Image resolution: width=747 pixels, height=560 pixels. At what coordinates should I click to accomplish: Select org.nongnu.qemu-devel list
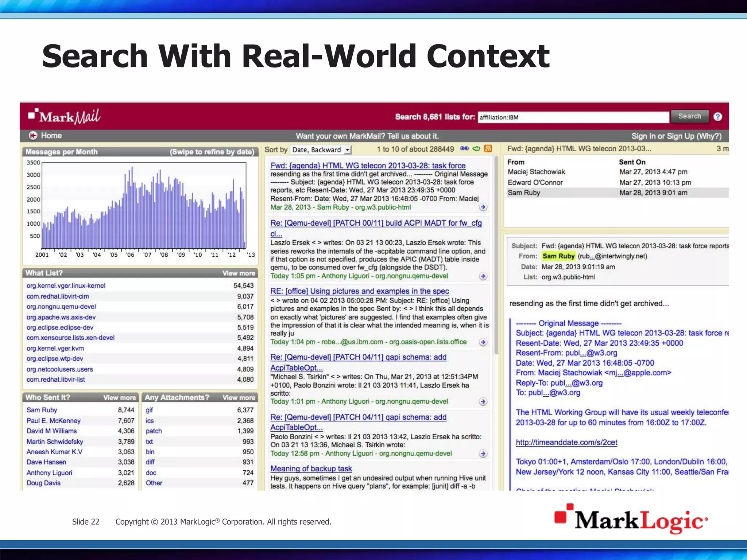(x=61, y=307)
